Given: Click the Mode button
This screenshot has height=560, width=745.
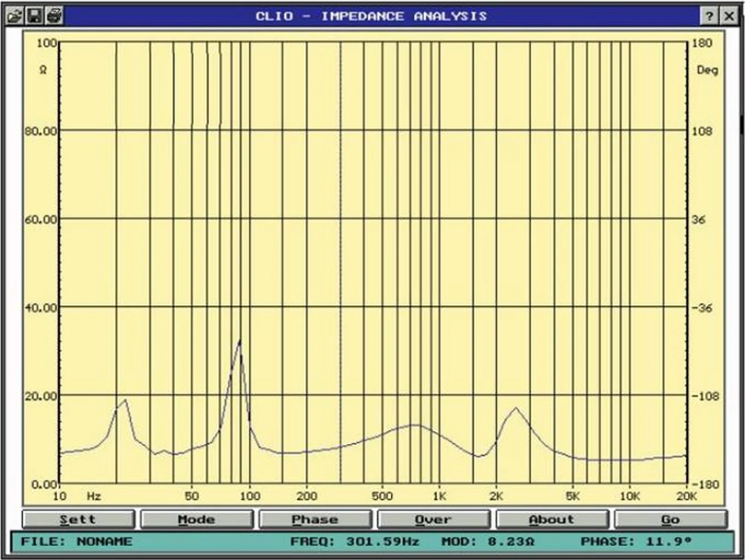Looking at the screenshot, I should tap(197, 519).
